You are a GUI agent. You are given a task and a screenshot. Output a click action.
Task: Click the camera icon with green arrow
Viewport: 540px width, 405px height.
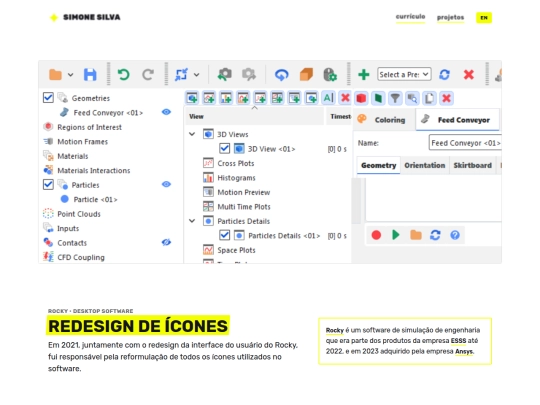[x=224, y=74]
